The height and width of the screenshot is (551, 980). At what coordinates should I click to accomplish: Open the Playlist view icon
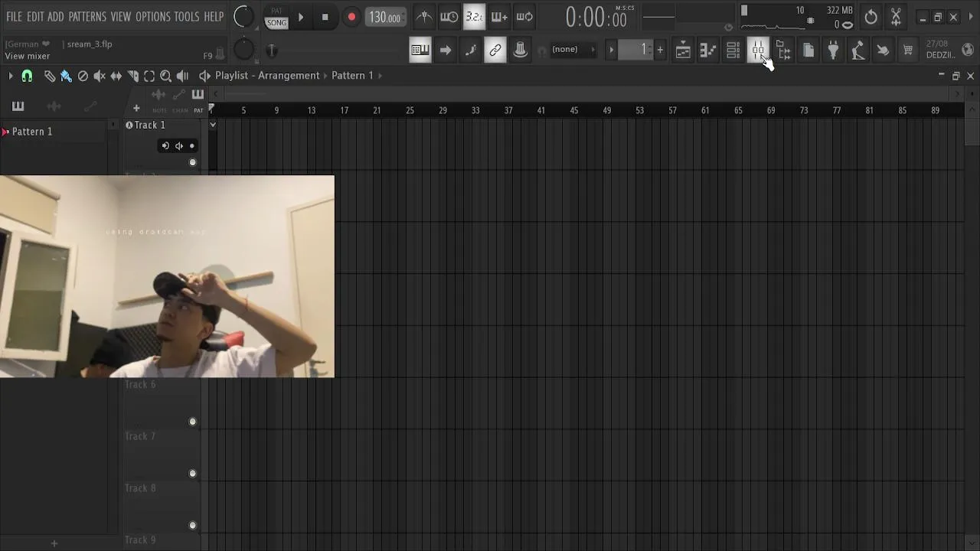pos(683,51)
